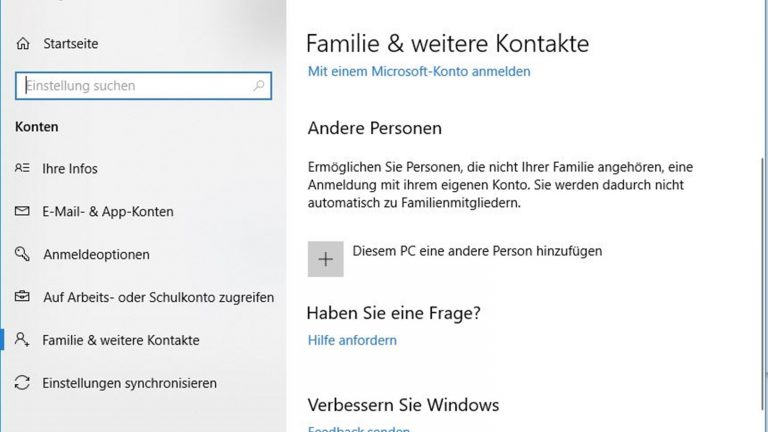Open E-Mail- & App-Konten page
The image size is (768, 432).
coord(108,212)
